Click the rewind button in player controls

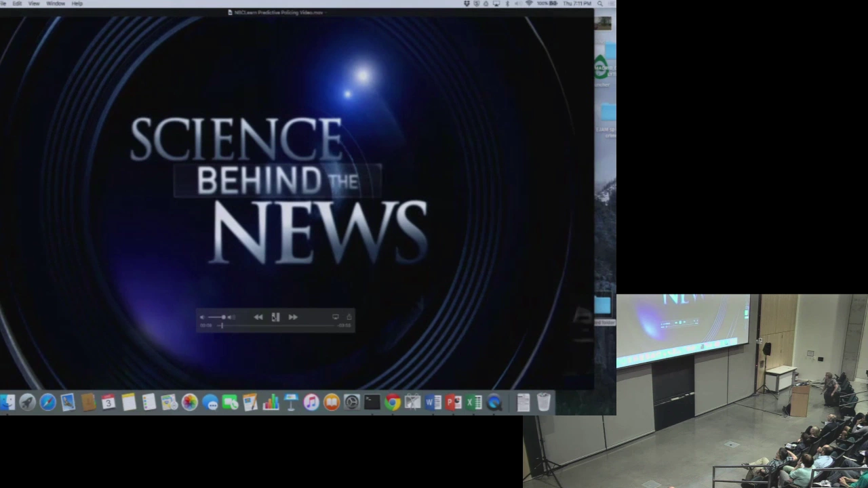[x=258, y=317]
